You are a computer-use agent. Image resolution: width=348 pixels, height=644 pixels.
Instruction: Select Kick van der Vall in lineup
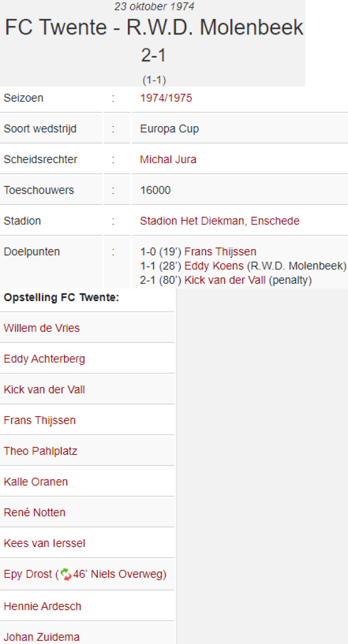[x=44, y=390]
